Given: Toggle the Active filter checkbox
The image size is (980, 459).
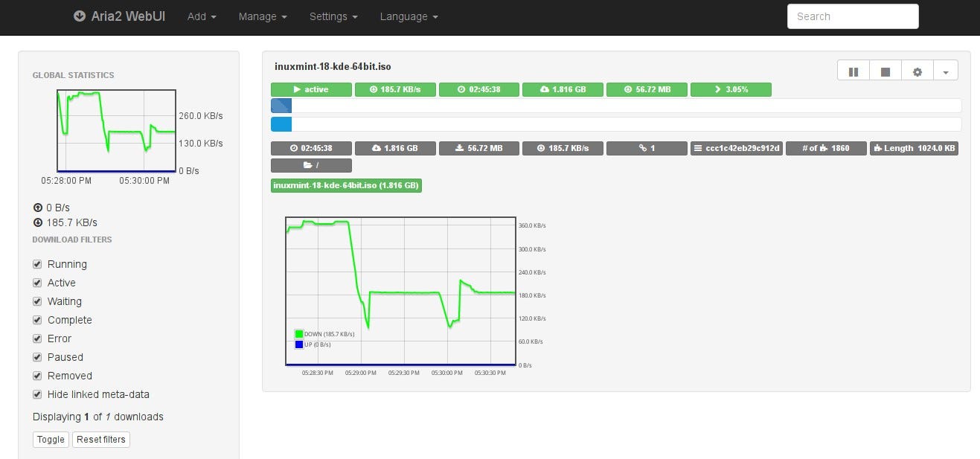Looking at the screenshot, I should [x=37, y=283].
